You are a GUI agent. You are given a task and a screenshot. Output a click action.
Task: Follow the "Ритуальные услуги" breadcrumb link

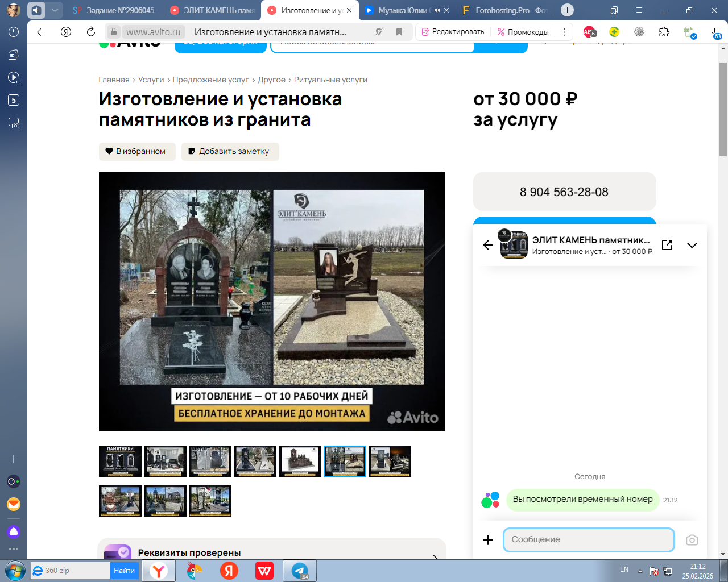[x=330, y=80]
